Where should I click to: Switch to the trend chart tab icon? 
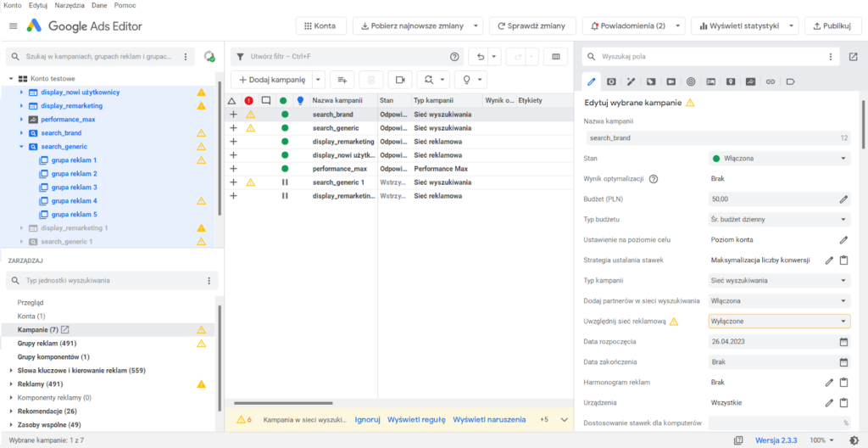coord(751,81)
